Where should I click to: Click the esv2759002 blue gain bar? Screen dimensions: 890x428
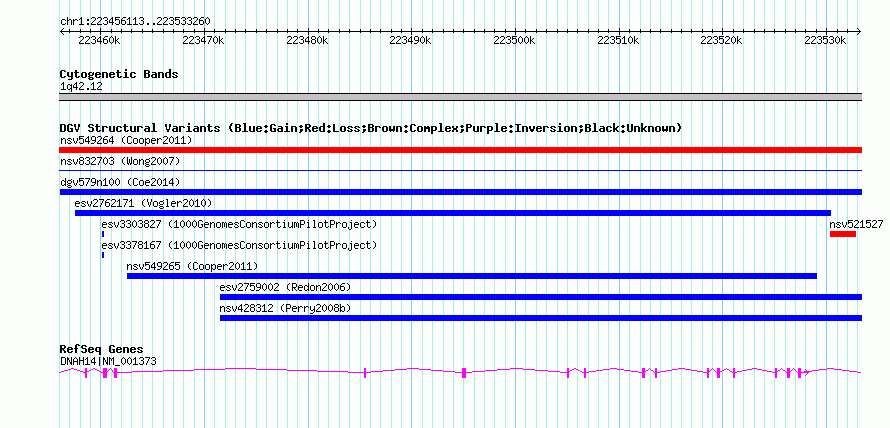coord(541,297)
